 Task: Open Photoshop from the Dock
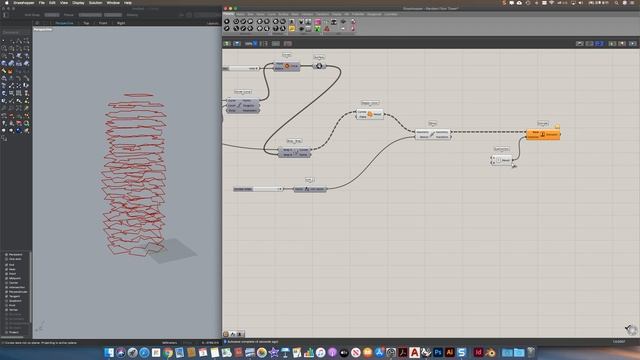[x=438, y=352]
